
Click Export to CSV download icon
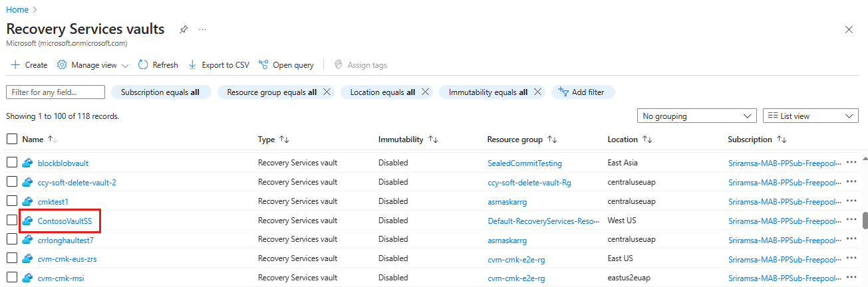pyautogui.click(x=193, y=65)
